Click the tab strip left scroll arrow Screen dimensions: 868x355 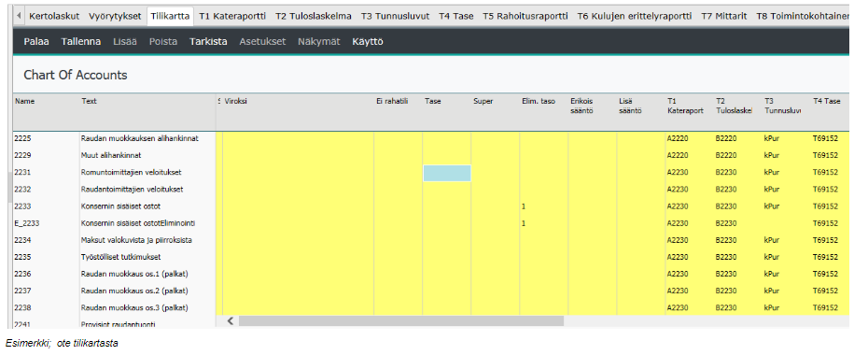pos(20,16)
